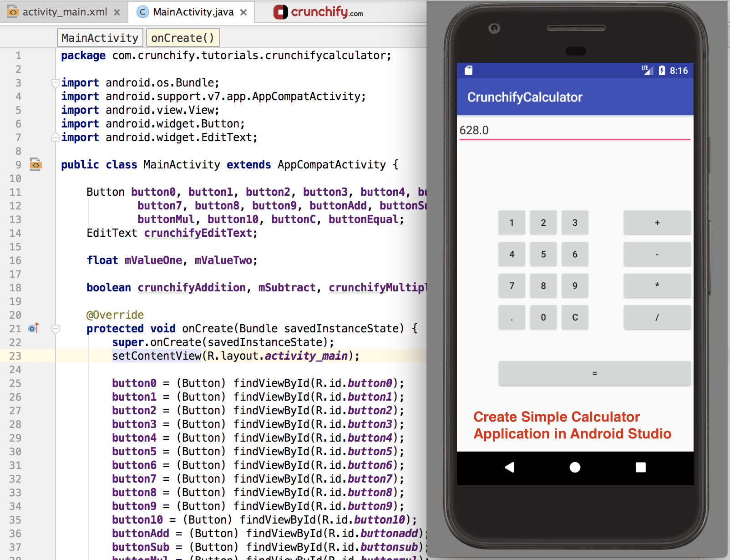Close the activity_main.xml tab
Image resolution: width=730 pixels, height=560 pixels.
click(x=117, y=12)
